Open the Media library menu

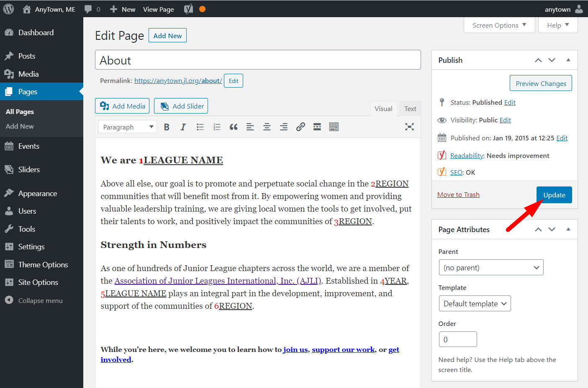coord(41,74)
